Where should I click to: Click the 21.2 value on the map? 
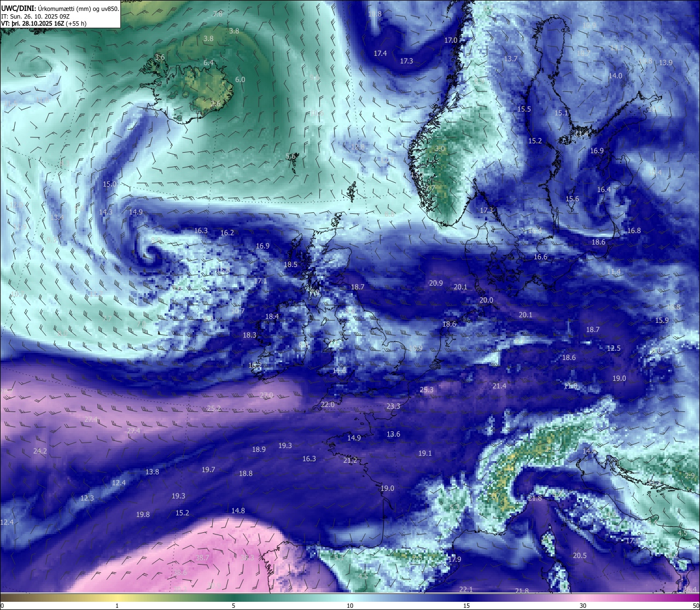click(350, 460)
